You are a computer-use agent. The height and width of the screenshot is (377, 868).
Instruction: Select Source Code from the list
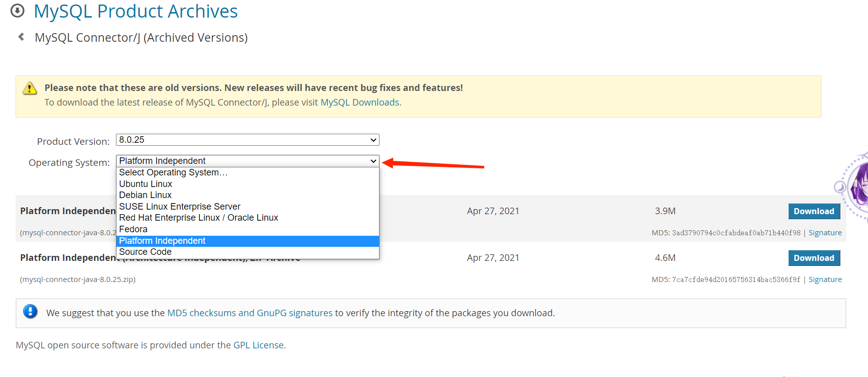pyautogui.click(x=247, y=252)
